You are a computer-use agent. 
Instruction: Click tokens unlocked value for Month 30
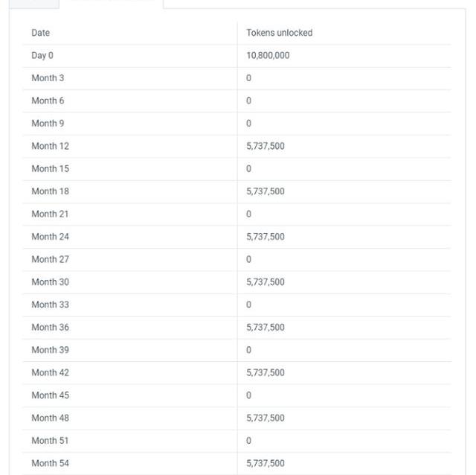[265, 282]
